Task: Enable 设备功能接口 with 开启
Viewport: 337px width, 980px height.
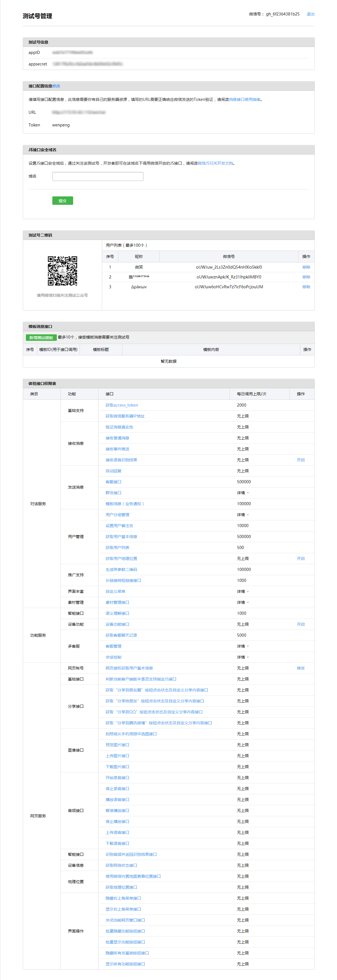Action: click(300, 624)
